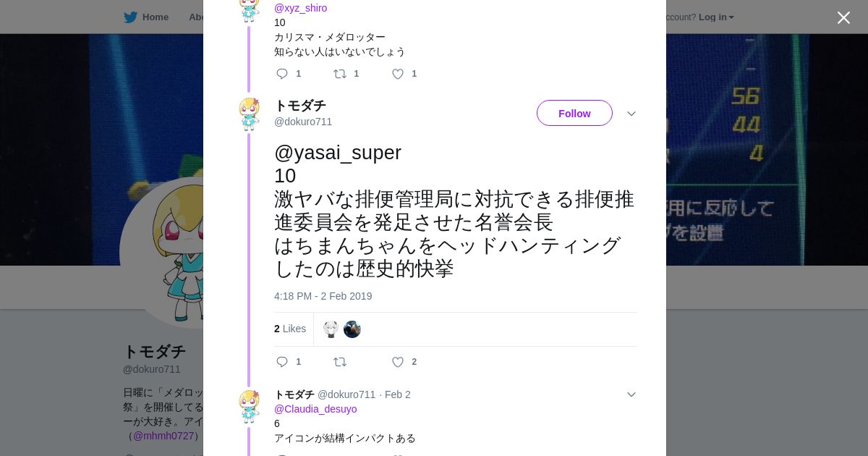
Task: Retweet the main @yasai_super tweet
Action: [340, 362]
